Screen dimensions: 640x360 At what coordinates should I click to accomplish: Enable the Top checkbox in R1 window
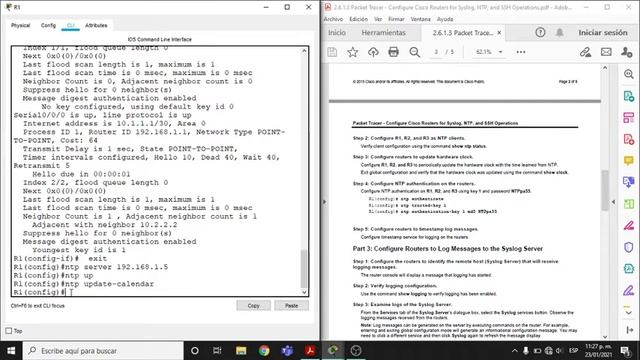point(9,331)
